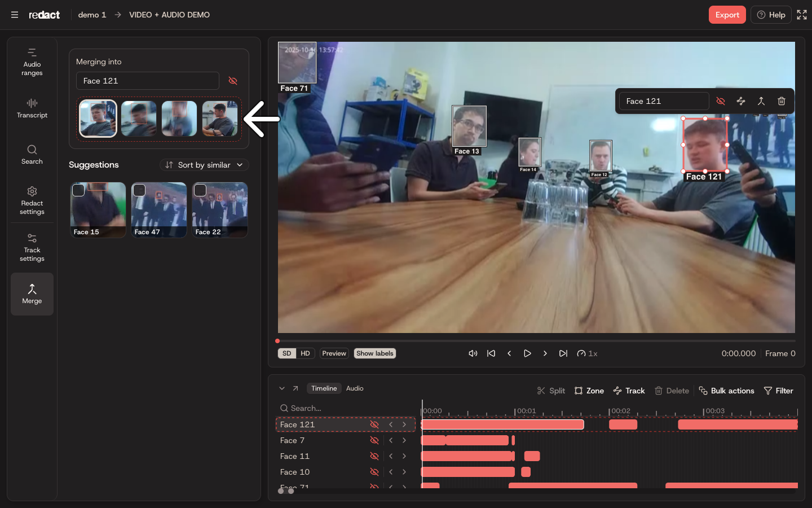Open the Redact settings panel

click(32, 200)
